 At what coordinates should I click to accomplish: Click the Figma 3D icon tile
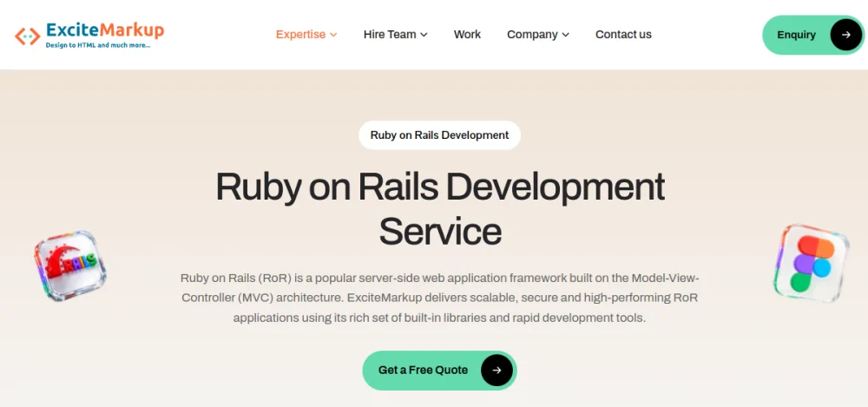pos(811,264)
